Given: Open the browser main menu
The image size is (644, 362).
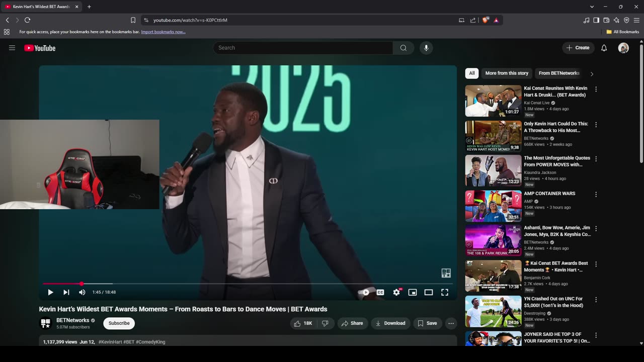Looking at the screenshot, I should (x=637, y=20).
